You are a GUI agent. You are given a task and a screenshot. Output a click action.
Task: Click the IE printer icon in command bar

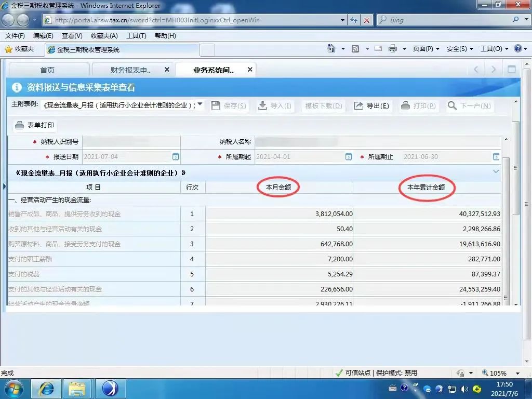393,48
